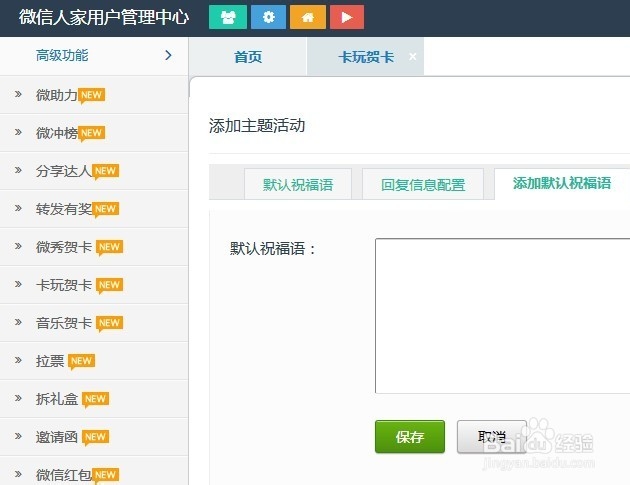Viewport: 630px width, 485px height.
Task: Open 音乐贺卡 in the sidebar
Action: 63,323
